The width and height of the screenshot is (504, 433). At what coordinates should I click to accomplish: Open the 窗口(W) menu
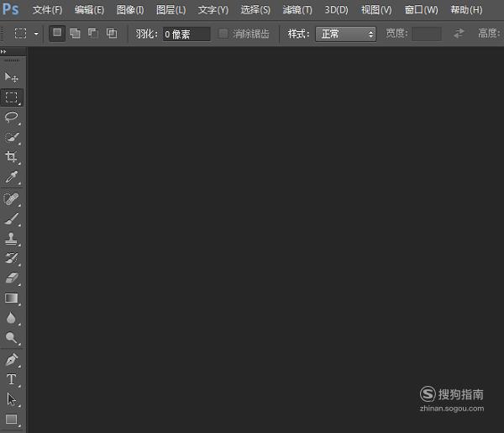pos(421,10)
